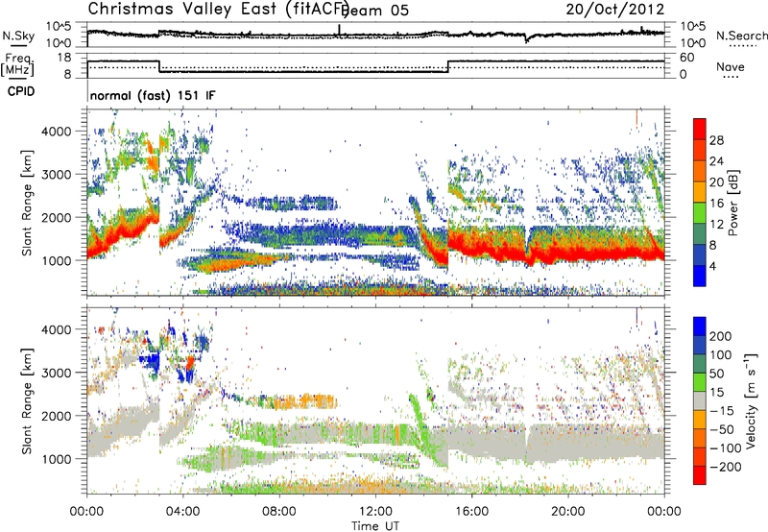This screenshot has width=768, height=532.
Task: Click the 'normal (fast) 151 IF' text
Action: [x=153, y=95]
